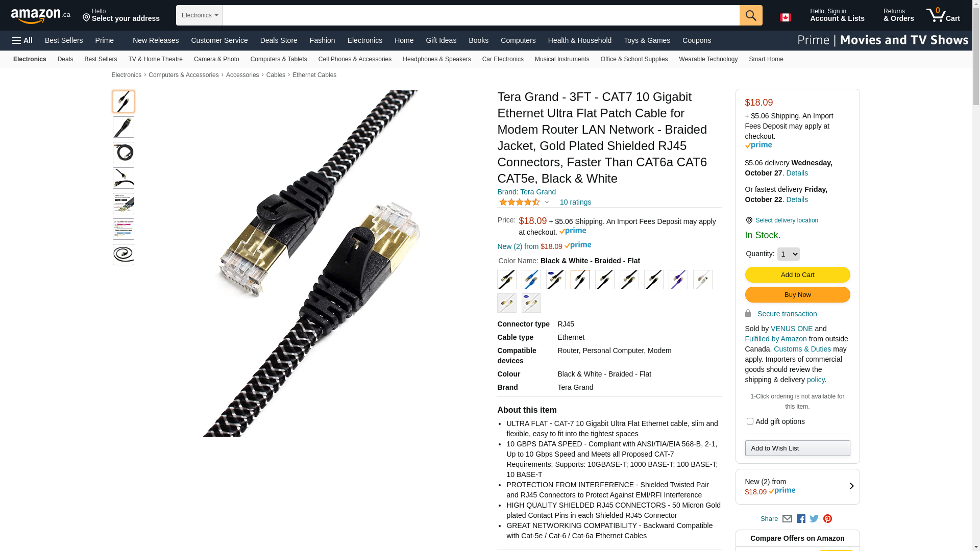
Task: Expand the star rating breakdown arrow
Action: pyautogui.click(x=547, y=203)
